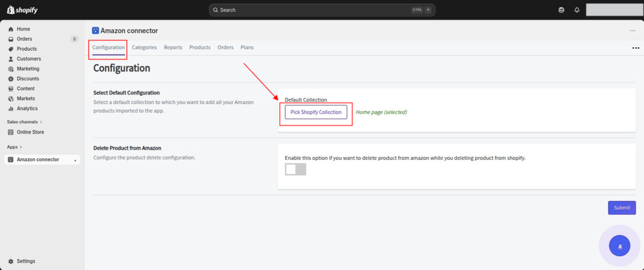Click the pin dot next to Amazon connector

coord(75,160)
